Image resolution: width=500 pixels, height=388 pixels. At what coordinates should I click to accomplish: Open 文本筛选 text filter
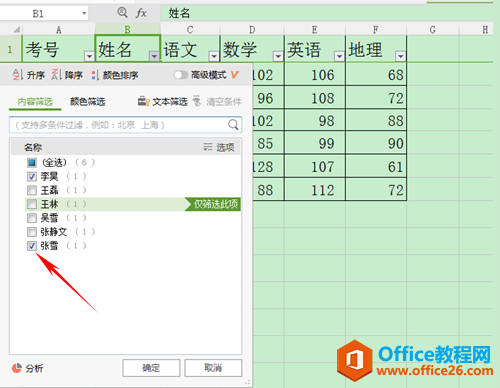pyautogui.click(x=163, y=101)
